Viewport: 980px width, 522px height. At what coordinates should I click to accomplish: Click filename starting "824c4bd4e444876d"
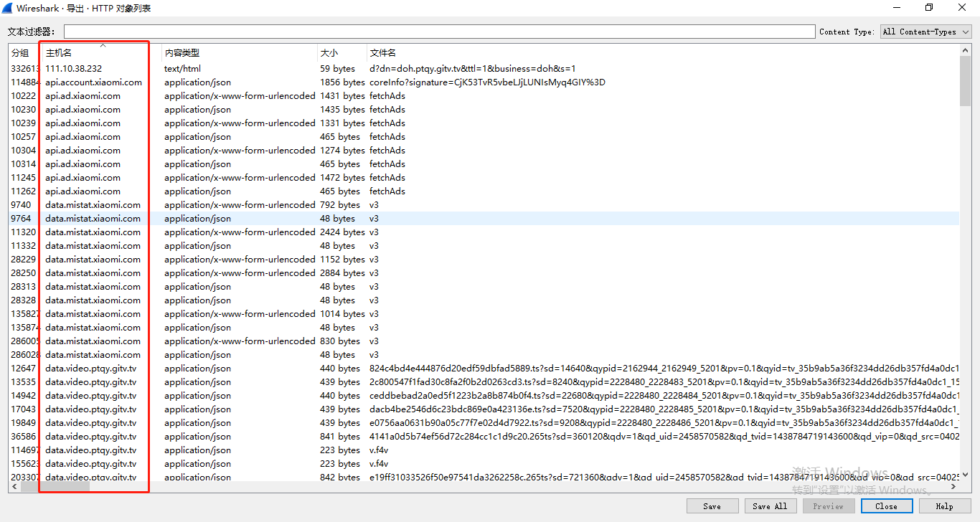pos(664,369)
